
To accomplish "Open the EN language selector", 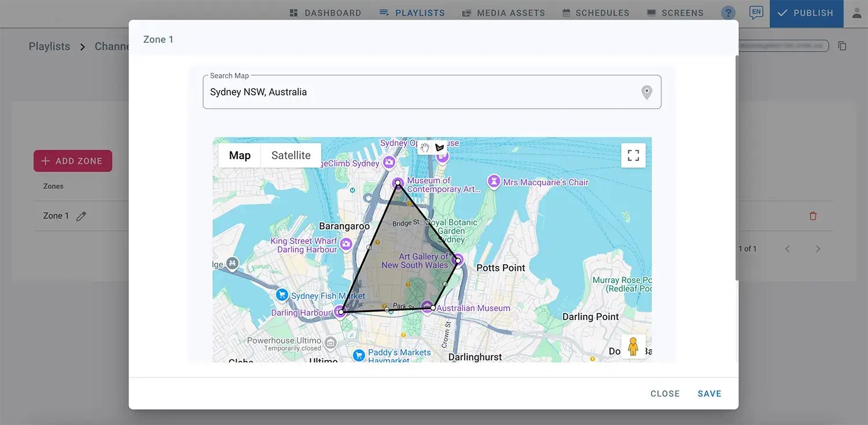I will tap(755, 13).
